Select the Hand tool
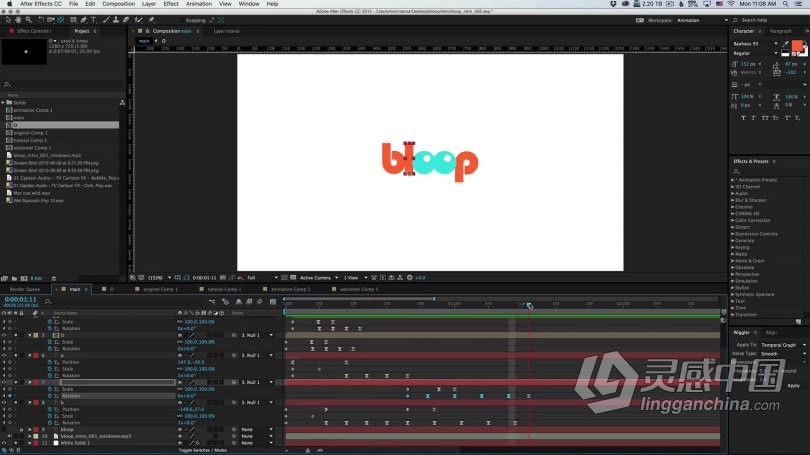Image resolution: width=810 pixels, height=455 pixels. [x=18, y=20]
